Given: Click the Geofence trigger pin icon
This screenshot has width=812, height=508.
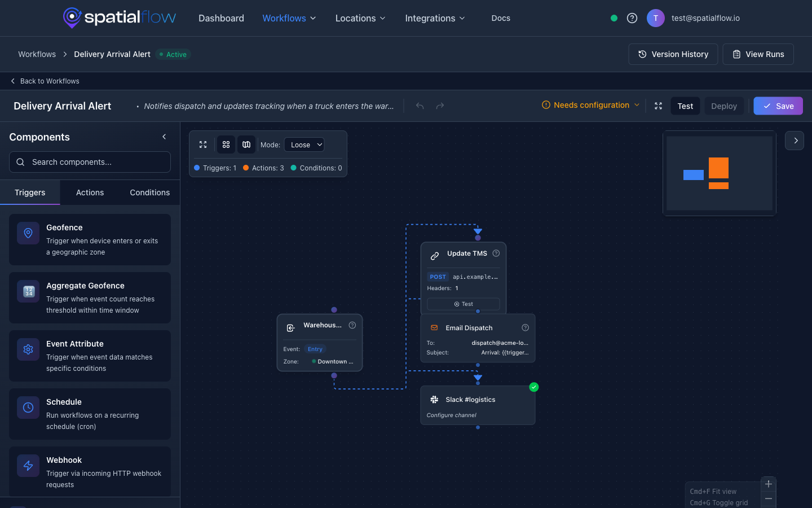Looking at the screenshot, I should click(x=28, y=233).
